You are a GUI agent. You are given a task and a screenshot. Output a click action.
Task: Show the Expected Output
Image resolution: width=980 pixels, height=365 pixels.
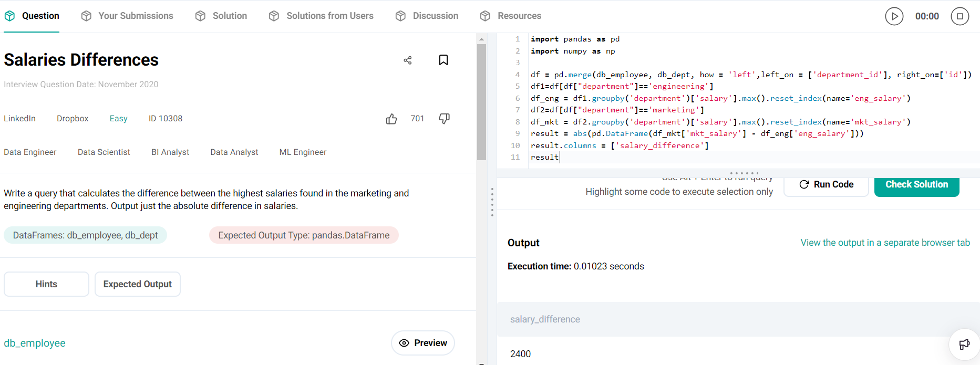137,284
